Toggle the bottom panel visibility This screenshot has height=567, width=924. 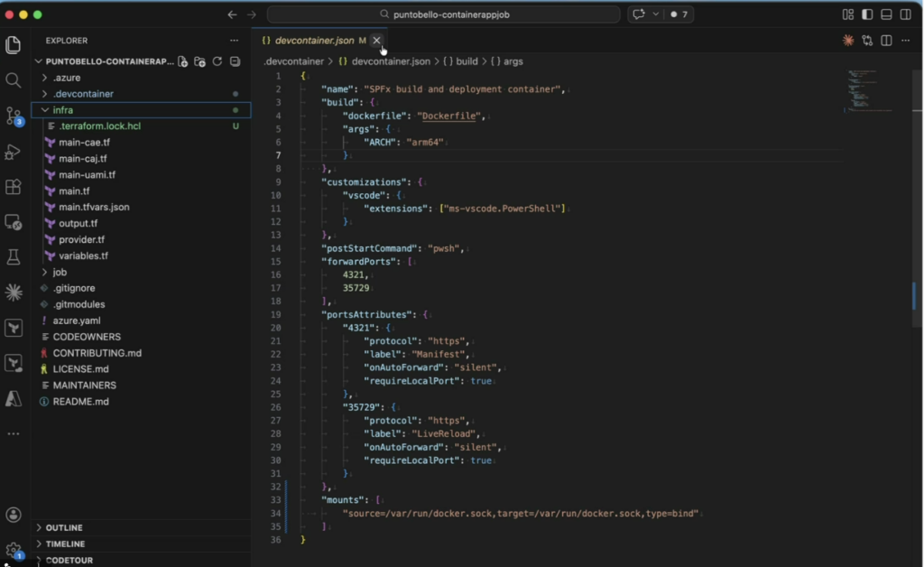pos(886,14)
